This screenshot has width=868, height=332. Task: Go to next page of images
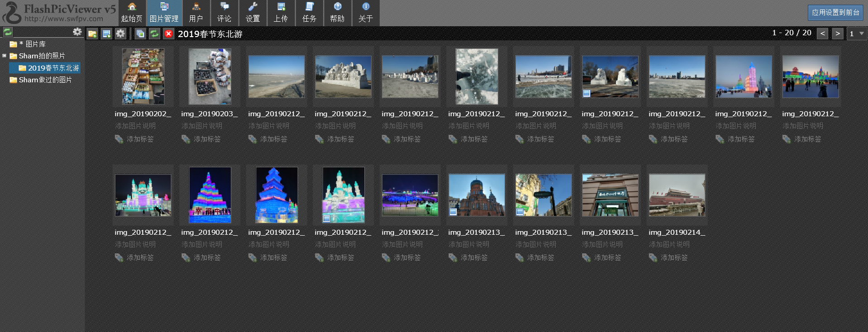tap(838, 33)
